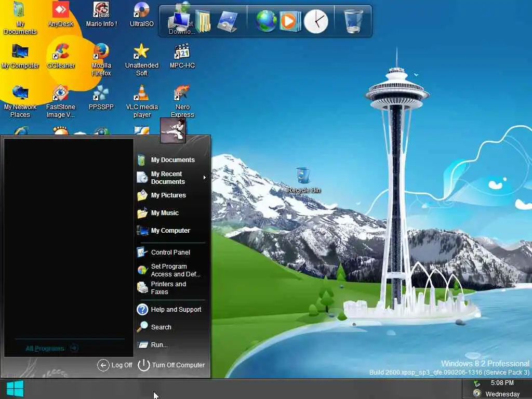This screenshot has height=399, width=532.
Task: Expand the My Recent Documents submenu arrow
Action: point(204,178)
